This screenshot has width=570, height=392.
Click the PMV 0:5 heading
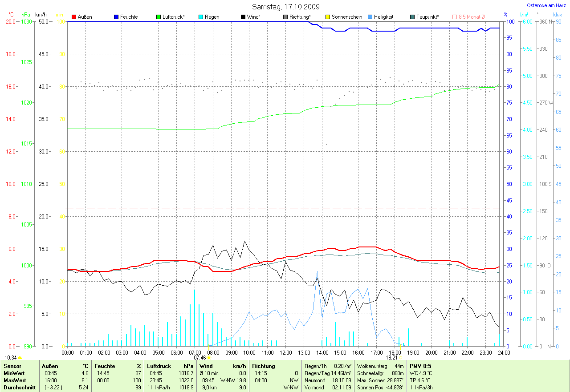coord(420,366)
